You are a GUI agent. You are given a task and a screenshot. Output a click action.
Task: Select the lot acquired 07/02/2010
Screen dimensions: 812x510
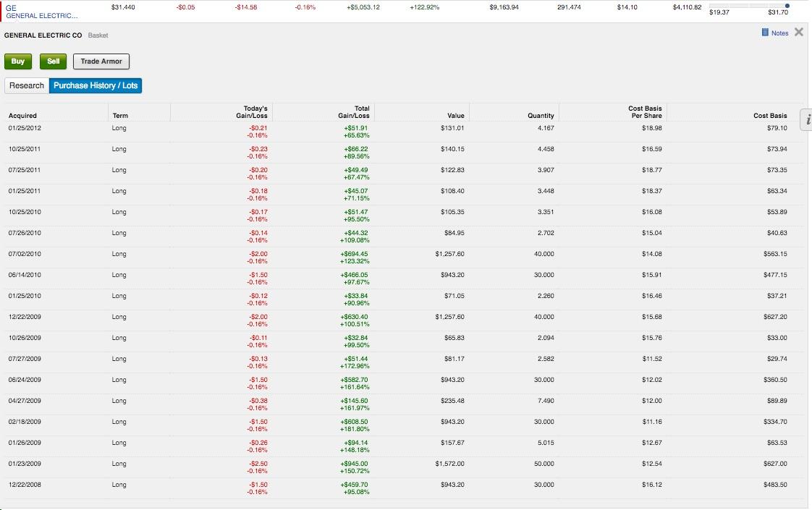click(x=25, y=254)
